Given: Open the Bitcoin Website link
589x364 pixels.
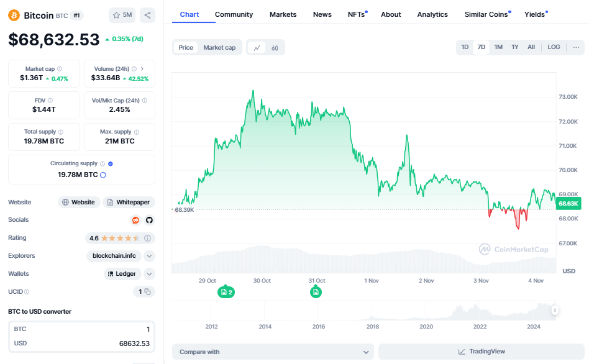Looking at the screenshot, I should click(79, 202).
